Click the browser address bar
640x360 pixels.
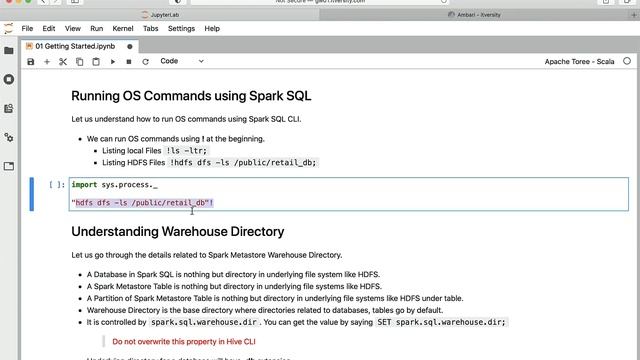click(320, 2)
